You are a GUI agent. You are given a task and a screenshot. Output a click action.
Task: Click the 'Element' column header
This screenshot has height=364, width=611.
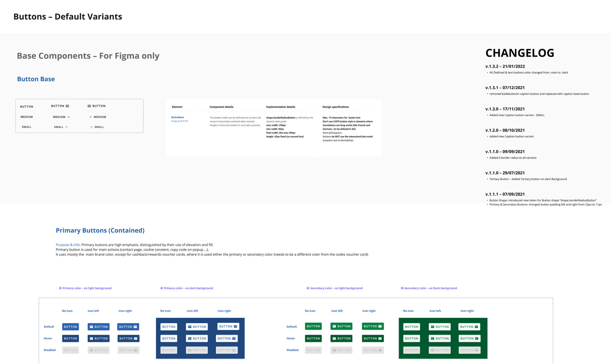tap(177, 107)
